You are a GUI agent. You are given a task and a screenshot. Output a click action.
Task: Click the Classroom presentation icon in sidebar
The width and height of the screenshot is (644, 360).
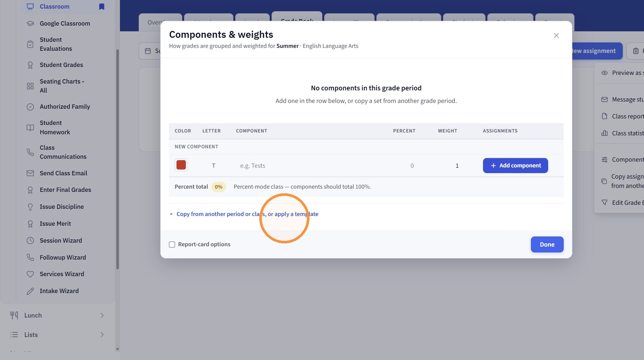[x=30, y=6]
